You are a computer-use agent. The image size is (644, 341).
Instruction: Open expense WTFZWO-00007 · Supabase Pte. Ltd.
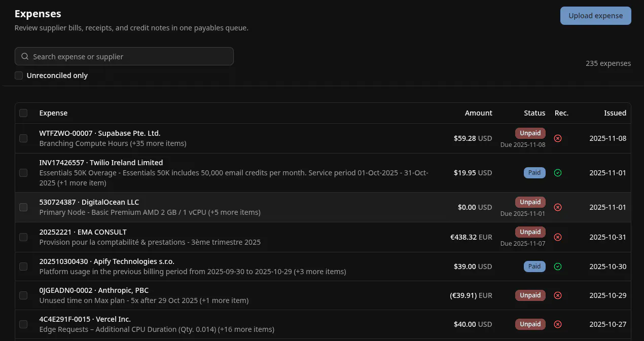tap(100, 133)
